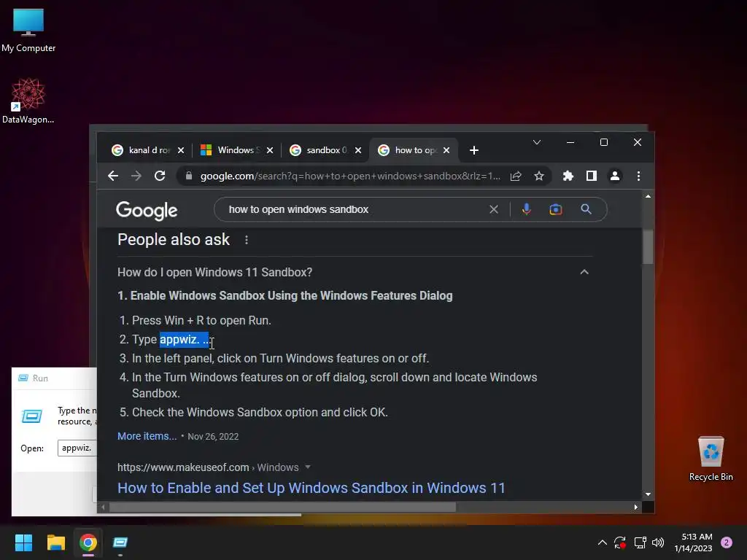
Task: Select the DataWagon desktop shortcut
Action: pyautogui.click(x=28, y=101)
